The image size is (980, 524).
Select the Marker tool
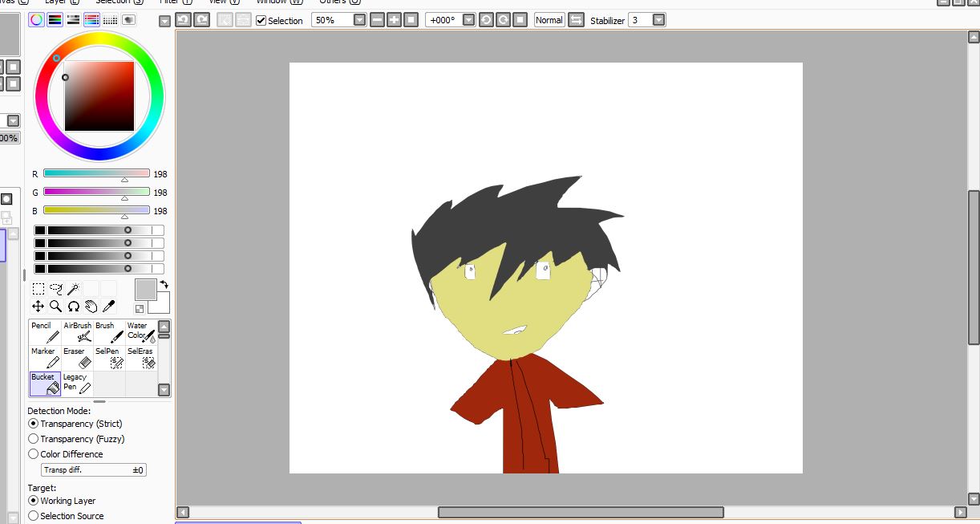(x=45, y=358)
